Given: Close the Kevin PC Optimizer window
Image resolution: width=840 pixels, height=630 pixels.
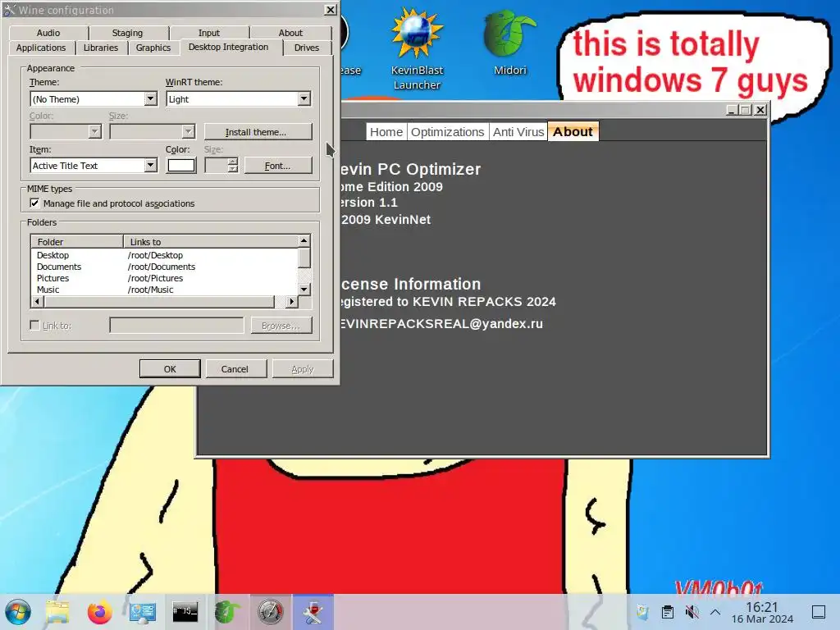Looking at the screenshot, I should click(x=760, y=110).
